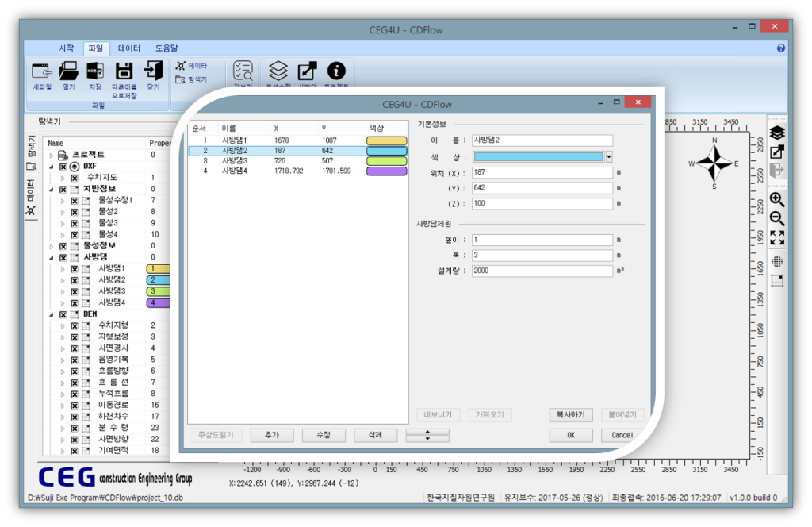Expand the 사방댐2 tree node

(x=63, y=281)
